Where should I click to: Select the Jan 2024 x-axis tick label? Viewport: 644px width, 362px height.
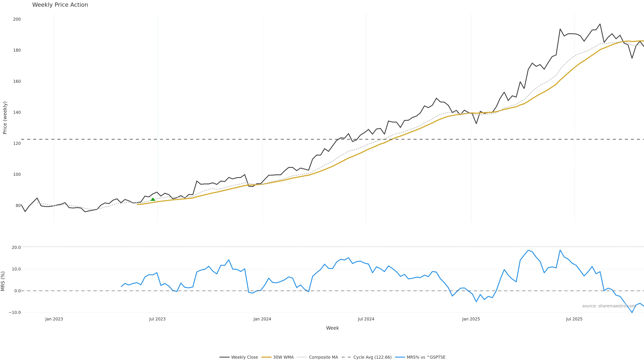262,319
